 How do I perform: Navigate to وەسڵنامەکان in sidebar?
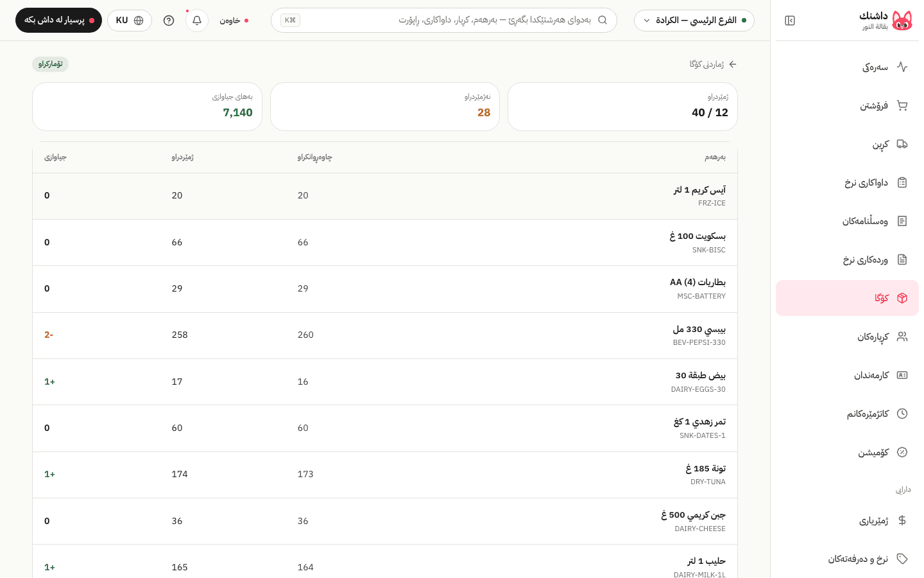(847, 221)
